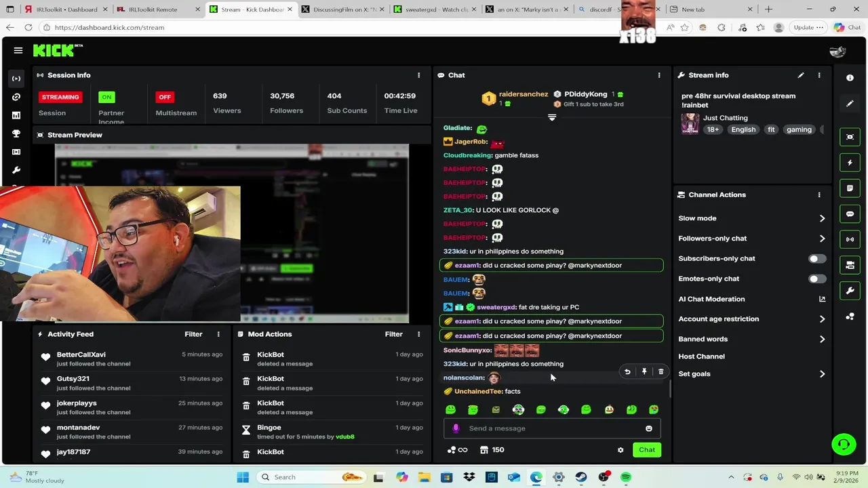Open the analytics bar chart sidebar icon
This screenshot has height=488, width=868.
pos(16,115)
